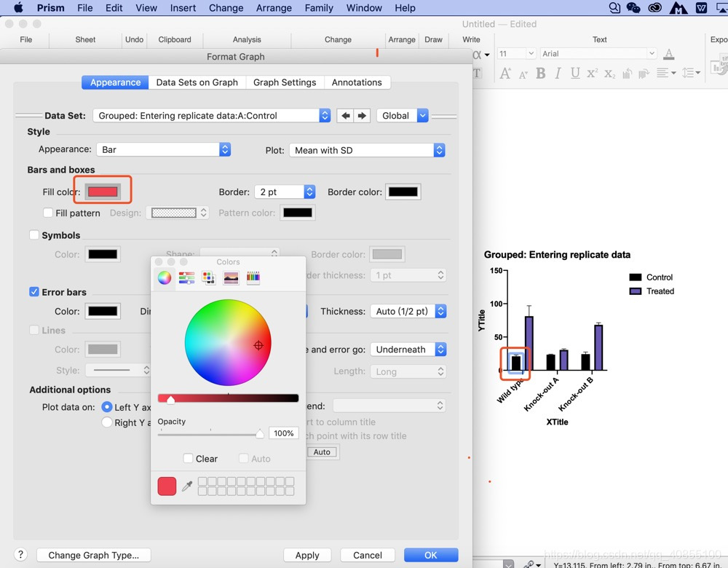728x568 pixels.
Task: Click the search document menu bar icon
Action: coord(614,7)
